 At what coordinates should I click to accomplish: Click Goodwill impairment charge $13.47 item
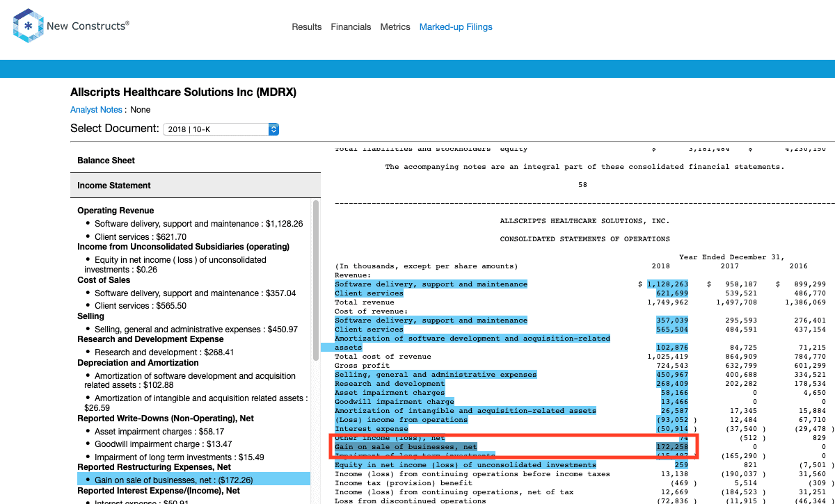pos(164,444)
